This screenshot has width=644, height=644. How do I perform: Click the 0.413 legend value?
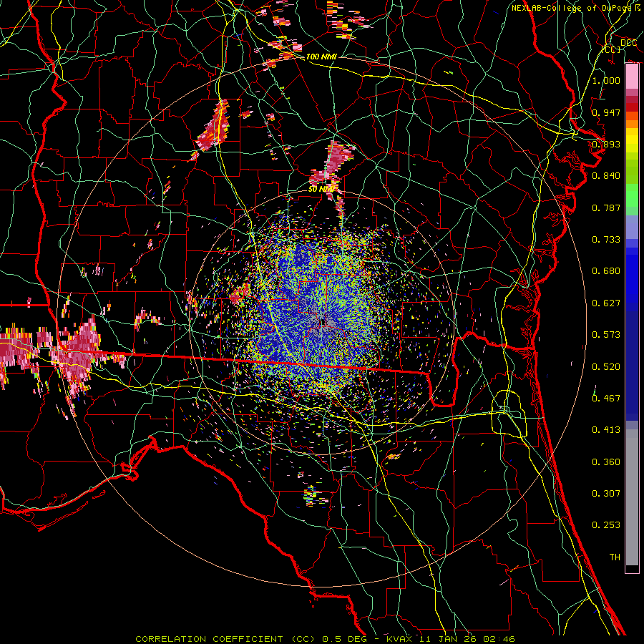point(606,430)
